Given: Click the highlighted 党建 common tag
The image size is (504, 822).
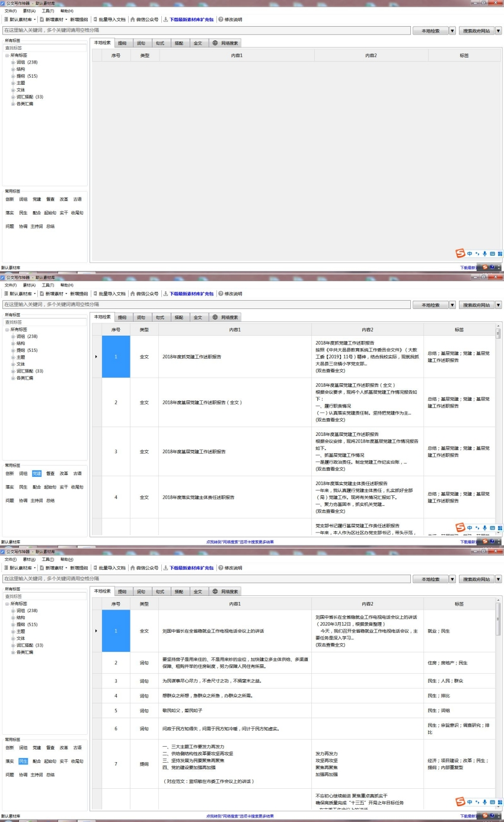Looking at the screenshot, I should (37, 473).
